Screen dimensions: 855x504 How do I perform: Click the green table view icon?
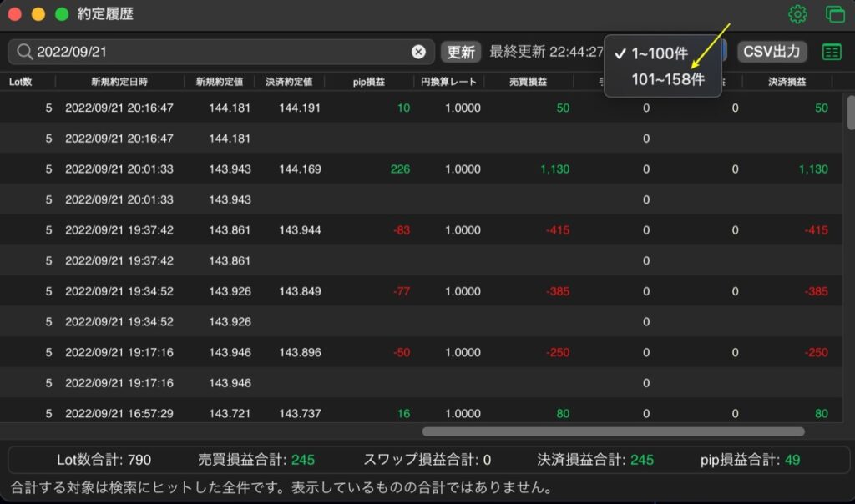click(x=832, y=52)
